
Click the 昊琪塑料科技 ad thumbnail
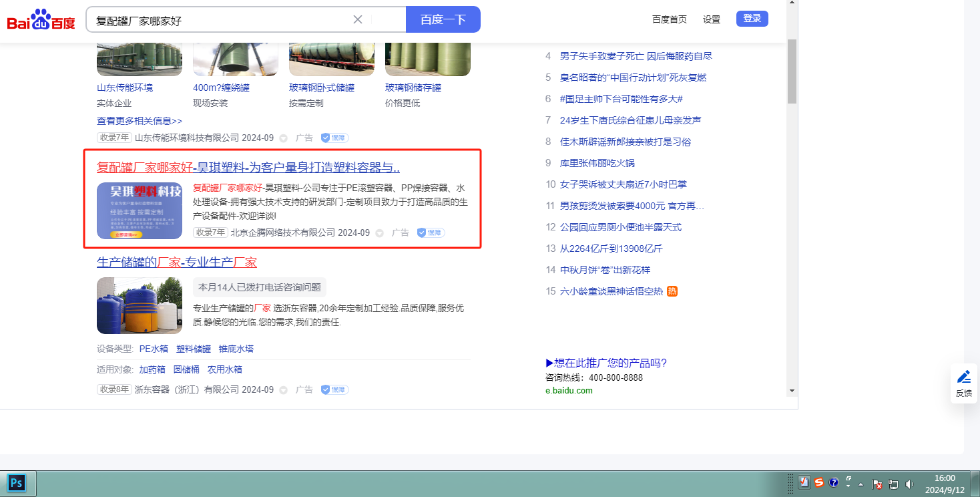pos(140,210)
